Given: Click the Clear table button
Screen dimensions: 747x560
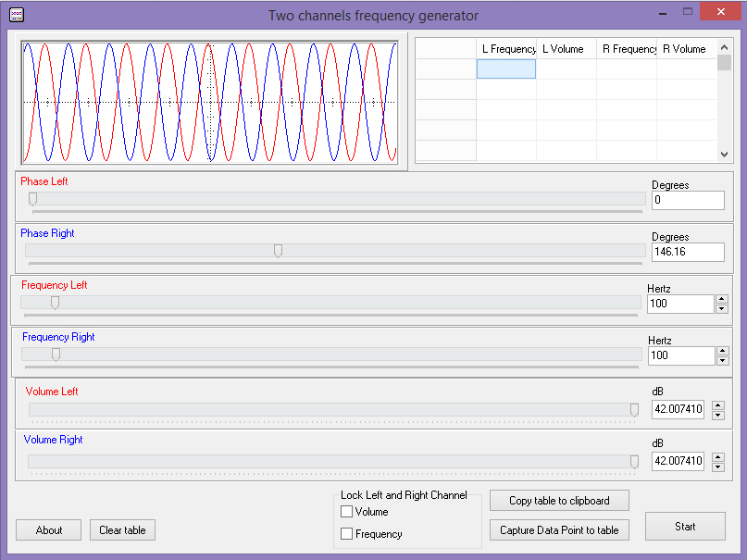Looking at the screenshot, I should click(122, 530).
